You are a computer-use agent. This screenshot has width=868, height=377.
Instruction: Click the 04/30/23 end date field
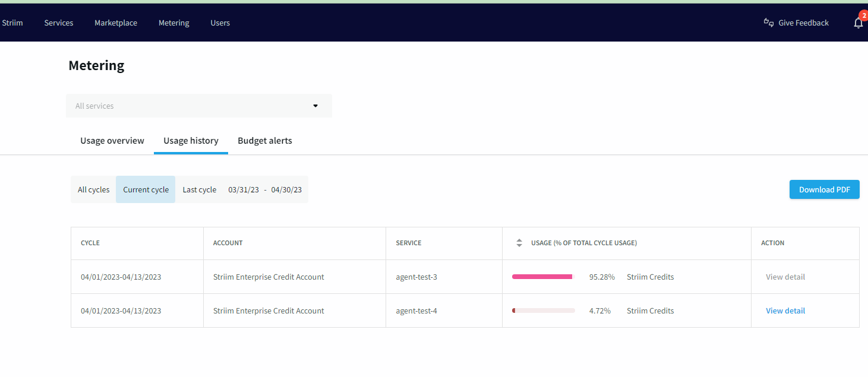[286, 189]
